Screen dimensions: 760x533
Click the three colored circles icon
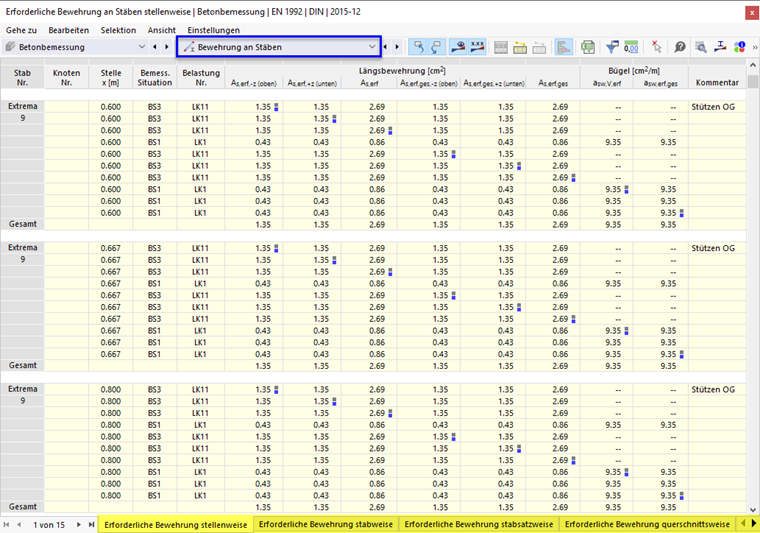[739, 47]
